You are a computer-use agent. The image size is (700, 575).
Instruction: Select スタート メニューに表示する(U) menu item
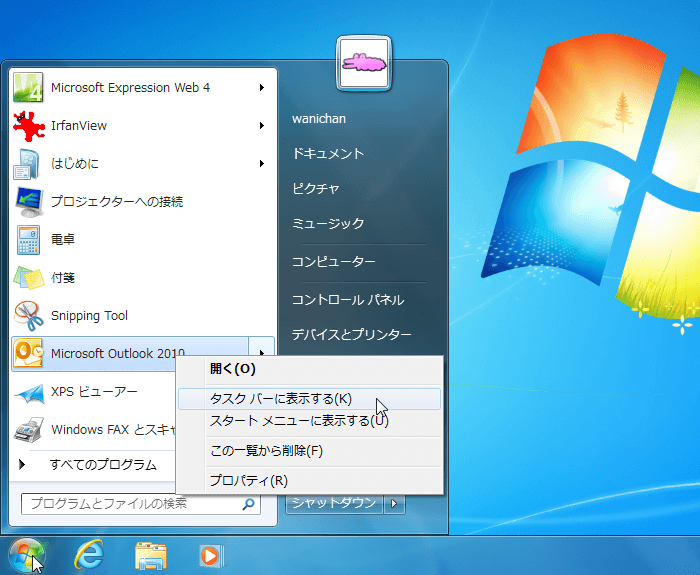tap(310, 421)
